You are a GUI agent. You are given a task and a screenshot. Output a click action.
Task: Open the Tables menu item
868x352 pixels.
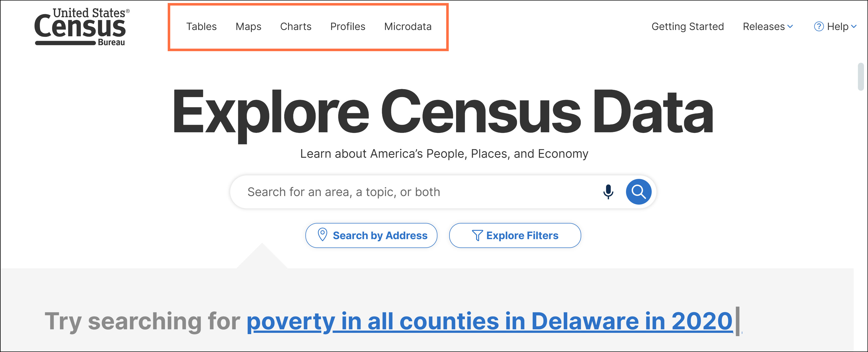(x=201, y=26)
